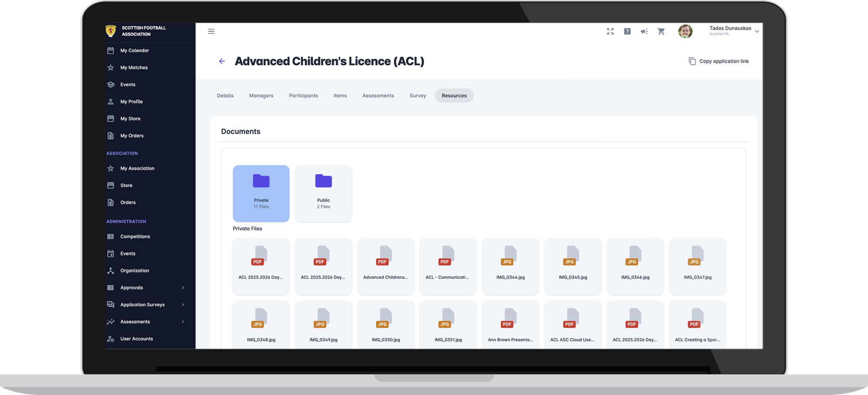The image size is (868, 395).
Task: Switch to the Survey tab
Action: click(418, 96)
